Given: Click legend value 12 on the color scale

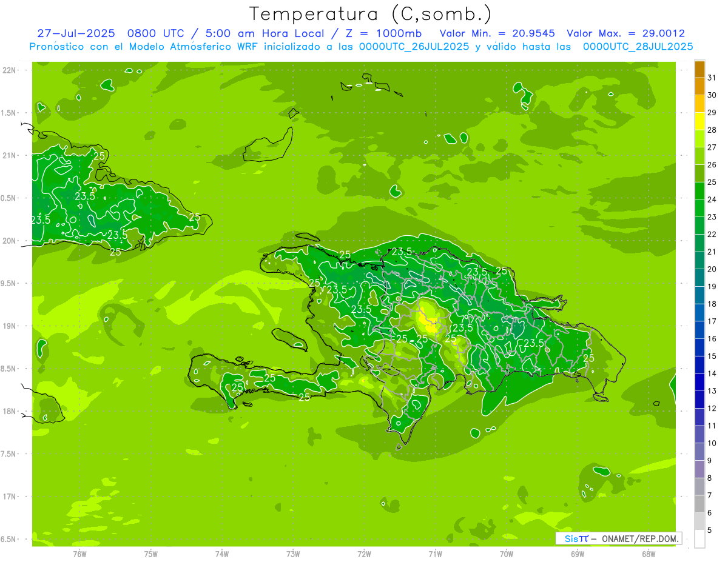Looking at the screenshot, I should point(712,409).
